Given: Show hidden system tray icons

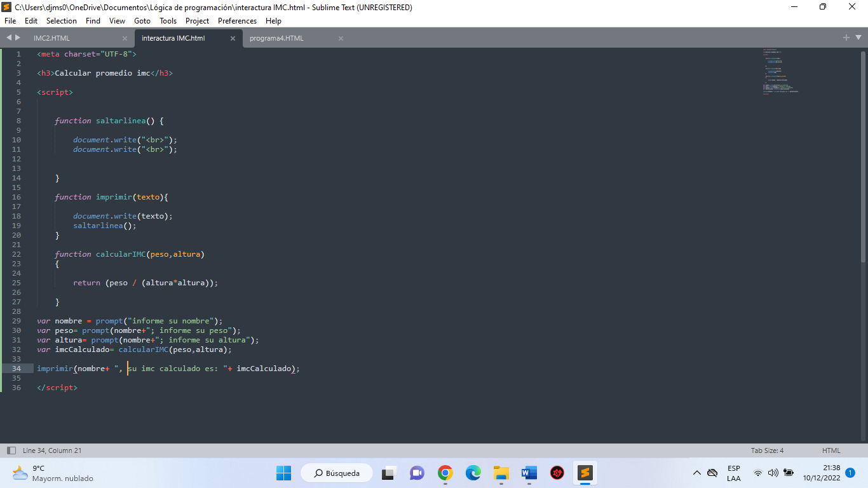Looking at the screenshot, I should (697, 473).
